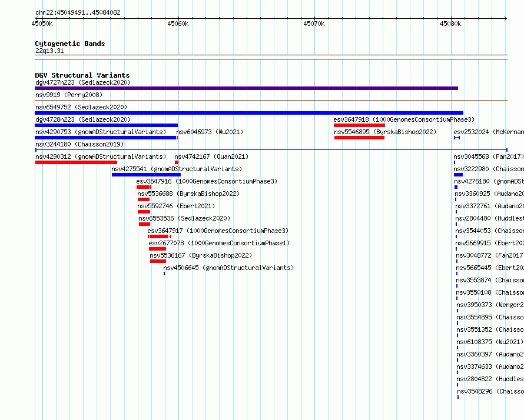The height and width of the screenshot is (420, 524).
Task: Click the esv2532024 variant label
Action: point(489,132)
